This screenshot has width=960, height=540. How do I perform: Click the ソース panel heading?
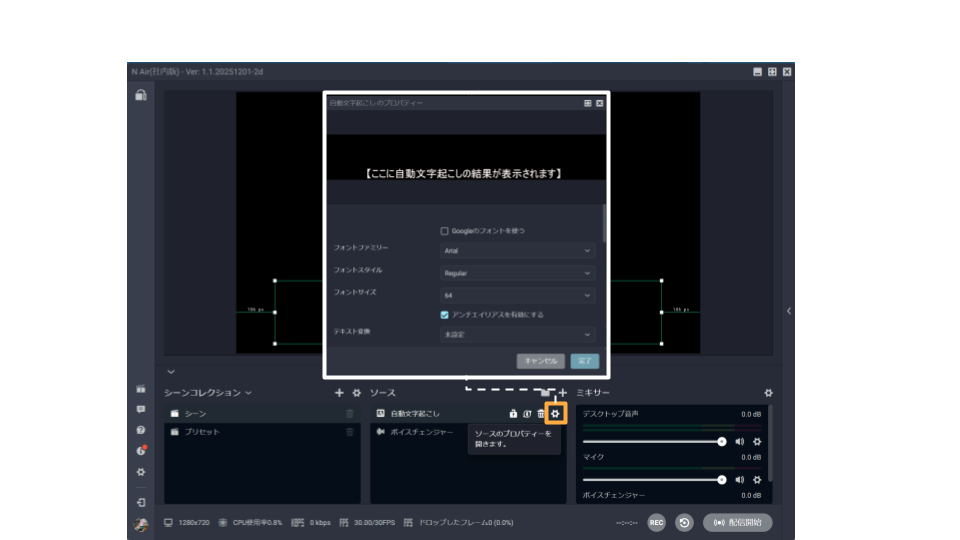coord(383,392)
